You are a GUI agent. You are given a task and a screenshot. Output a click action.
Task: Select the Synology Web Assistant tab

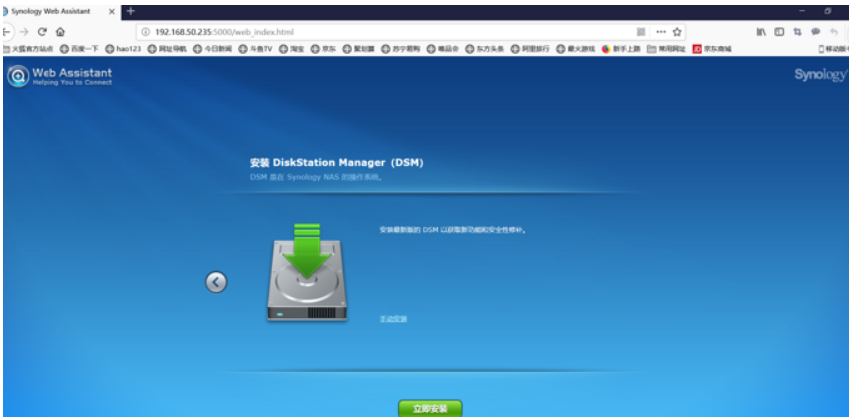coord(58,11)
